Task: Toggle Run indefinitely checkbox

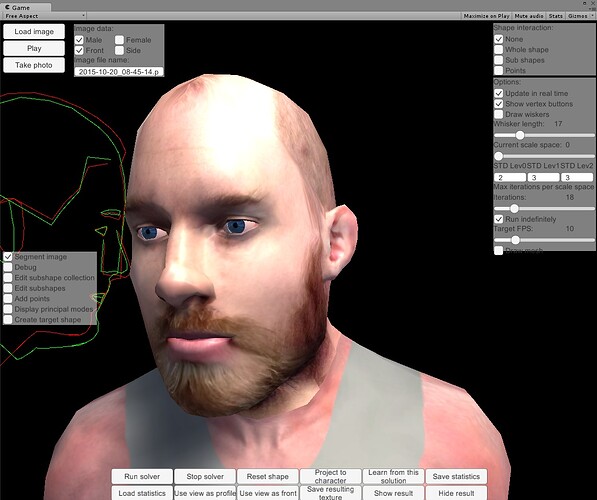Action: tap(499, 219)
